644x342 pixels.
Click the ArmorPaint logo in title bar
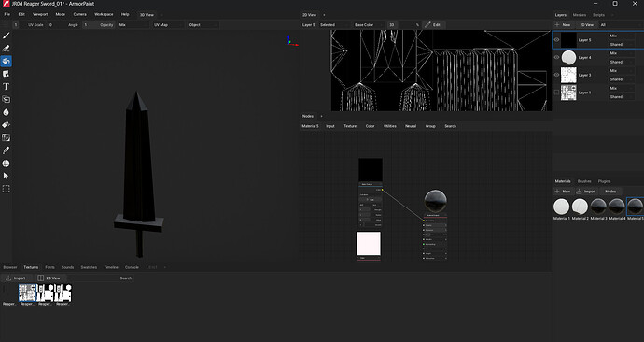point(6,4)
